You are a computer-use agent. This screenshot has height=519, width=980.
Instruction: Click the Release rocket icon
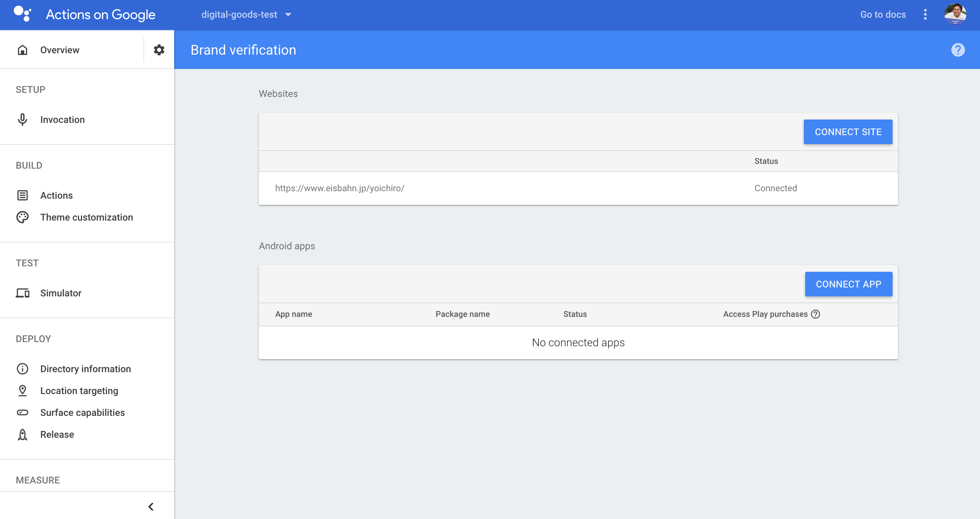(23, 435)
